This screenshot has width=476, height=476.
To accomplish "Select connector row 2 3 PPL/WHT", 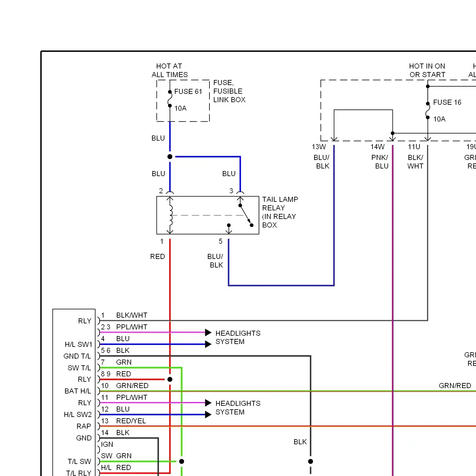I will 124,327.
